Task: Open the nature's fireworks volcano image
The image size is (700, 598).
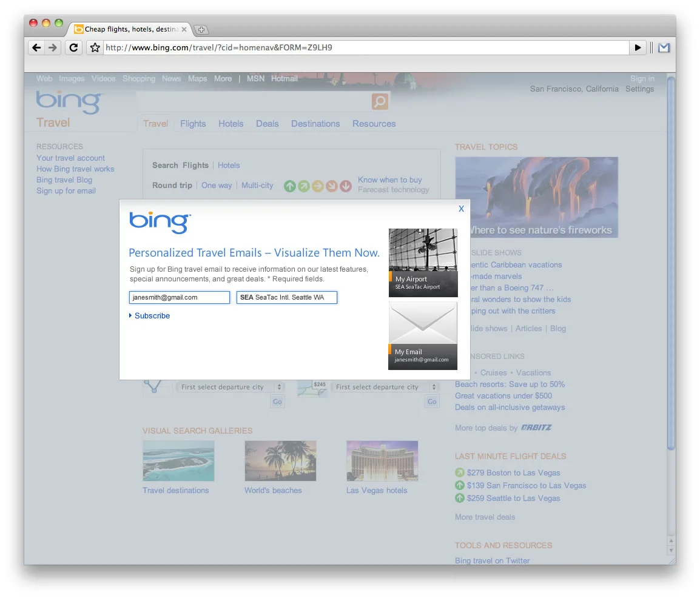Action: pyautogui.click(x=537, y=197)
